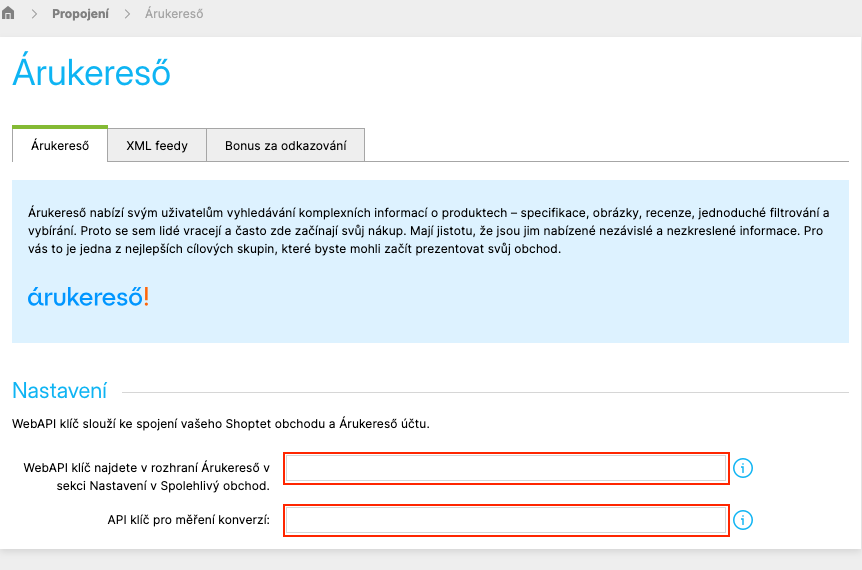Viewport: 862px width, 570px height.
Task: Click the 'WebAPI klíč slouží ke spojení' sentence
Action: tap(220, 424)
